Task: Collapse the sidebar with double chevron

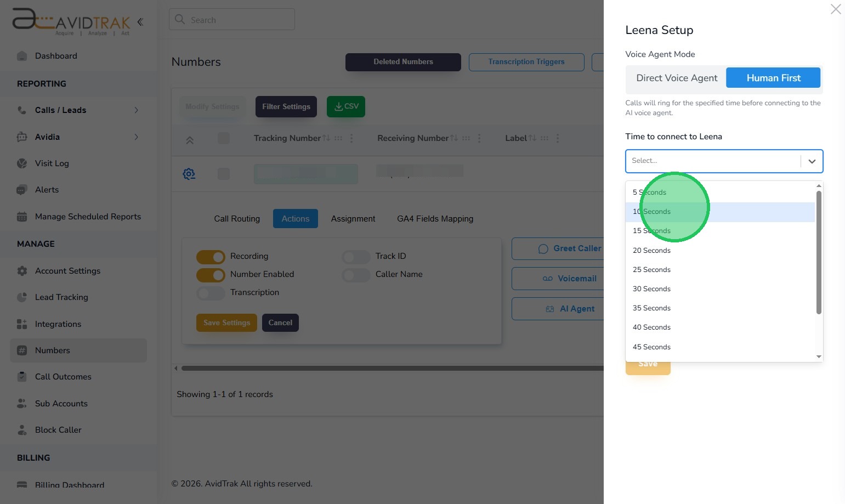Action: click(140, 22)
